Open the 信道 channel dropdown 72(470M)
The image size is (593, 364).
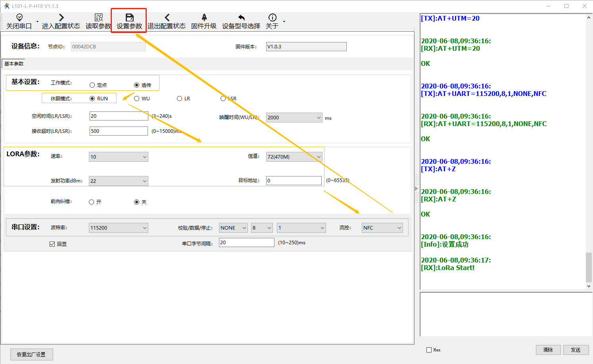coord(294,157)
